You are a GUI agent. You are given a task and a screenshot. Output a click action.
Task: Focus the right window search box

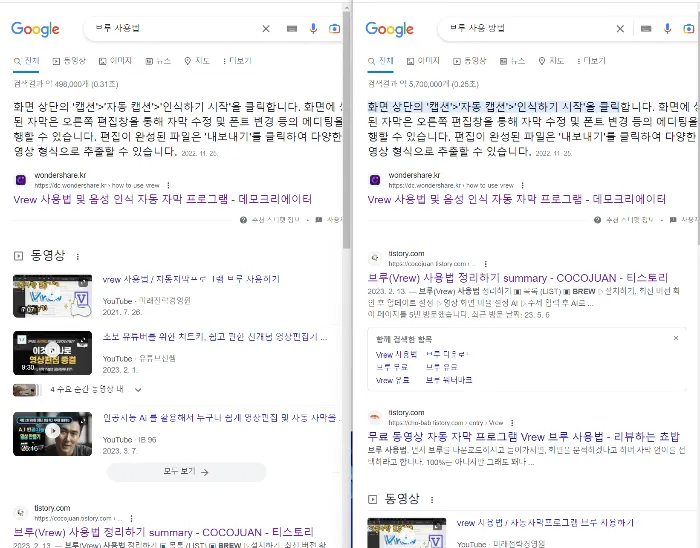tap(529, 29)
